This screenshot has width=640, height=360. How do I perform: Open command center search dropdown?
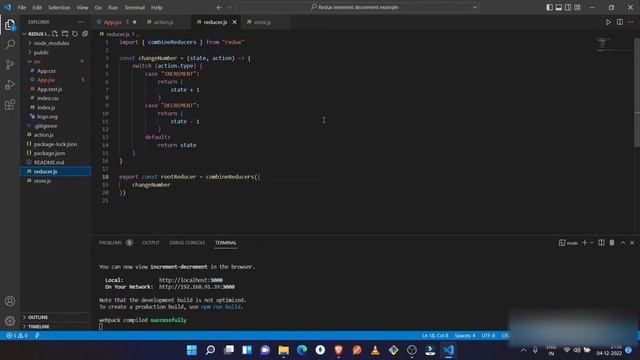point(475,7)
